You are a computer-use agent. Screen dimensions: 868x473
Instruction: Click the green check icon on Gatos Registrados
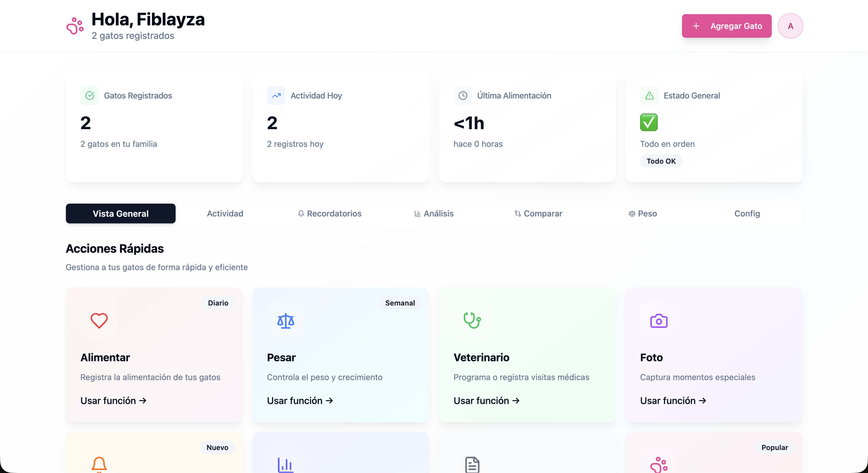[89, 95]
